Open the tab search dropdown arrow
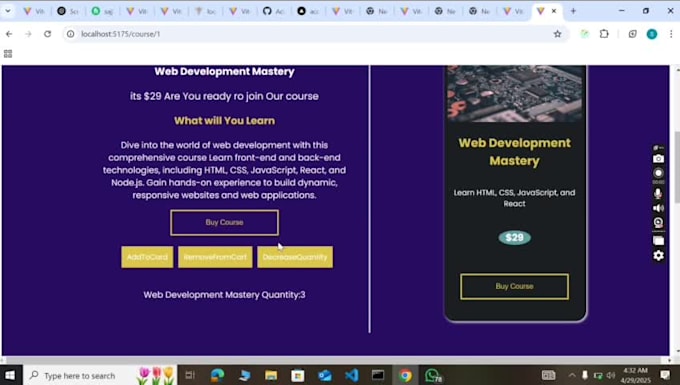This screenshot has width=680, height=385. click(x=8, y=11)
